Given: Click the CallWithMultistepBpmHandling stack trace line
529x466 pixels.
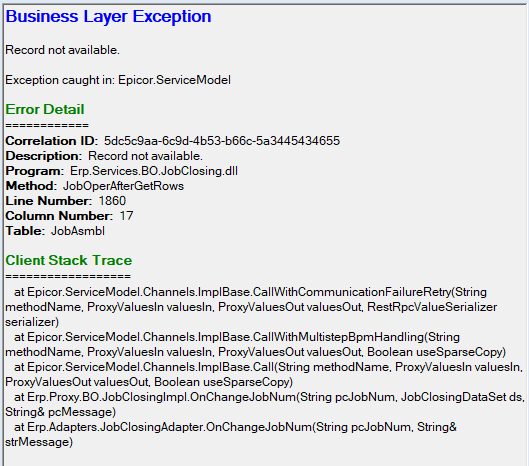Looking at the screenshot, I should [237, 337].
